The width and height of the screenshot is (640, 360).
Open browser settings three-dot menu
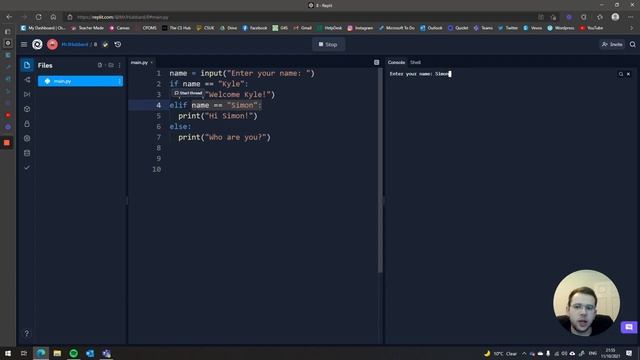pyautogui.click(x=631, y=17)
